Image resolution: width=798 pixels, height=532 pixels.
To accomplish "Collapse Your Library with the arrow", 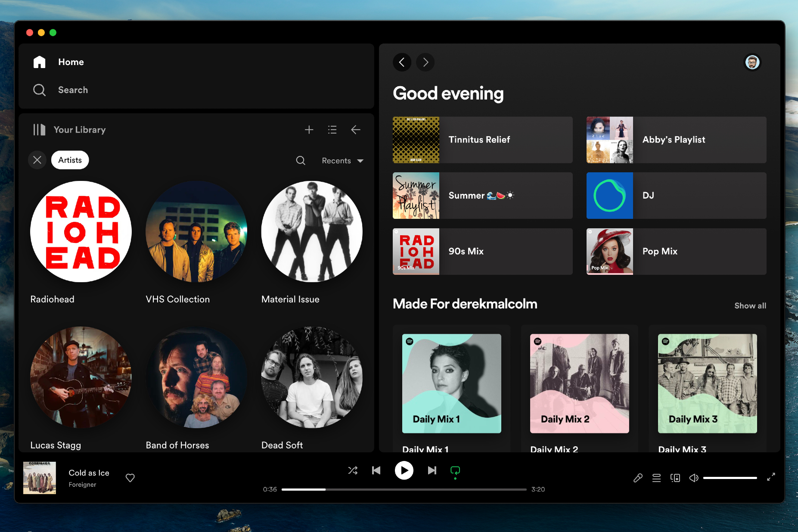I will (x=355, y=130).
